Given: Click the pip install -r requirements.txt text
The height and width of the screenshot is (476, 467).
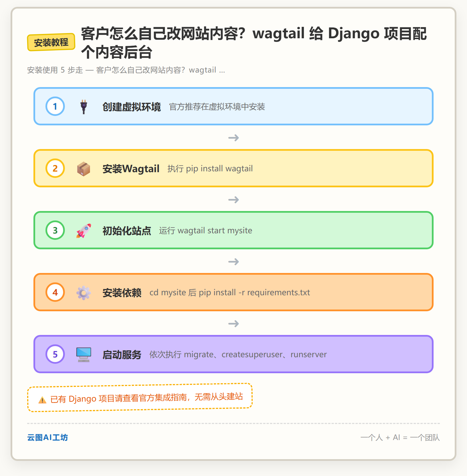Looking at the screenshot, I should click(x=254, y=292).
